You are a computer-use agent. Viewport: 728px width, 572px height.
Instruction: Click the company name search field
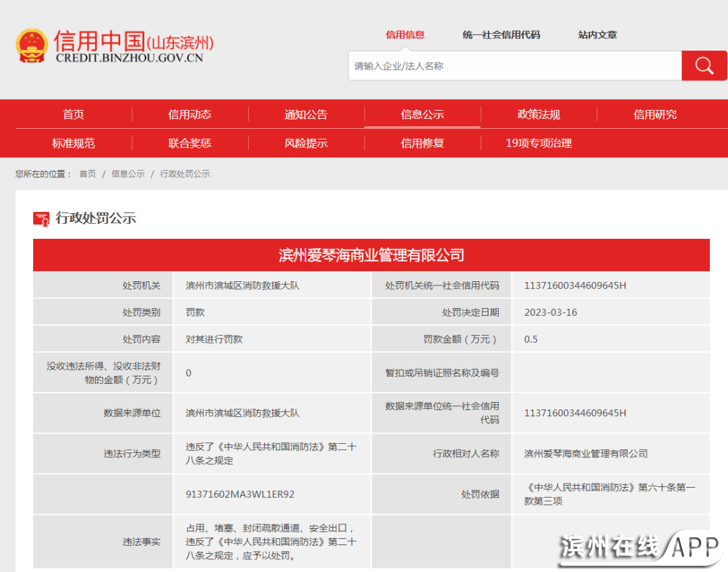[x=515, y=66]
